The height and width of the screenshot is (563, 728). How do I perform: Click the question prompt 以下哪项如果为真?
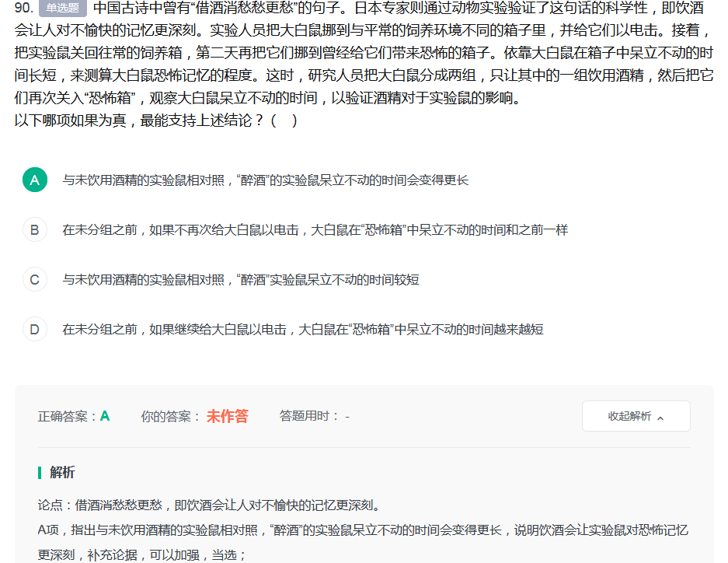155,121
